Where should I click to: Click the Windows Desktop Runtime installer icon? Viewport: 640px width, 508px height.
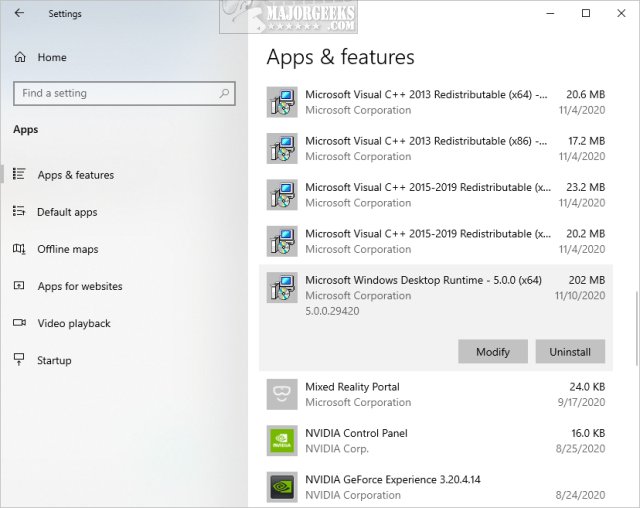tap(282, 288)
